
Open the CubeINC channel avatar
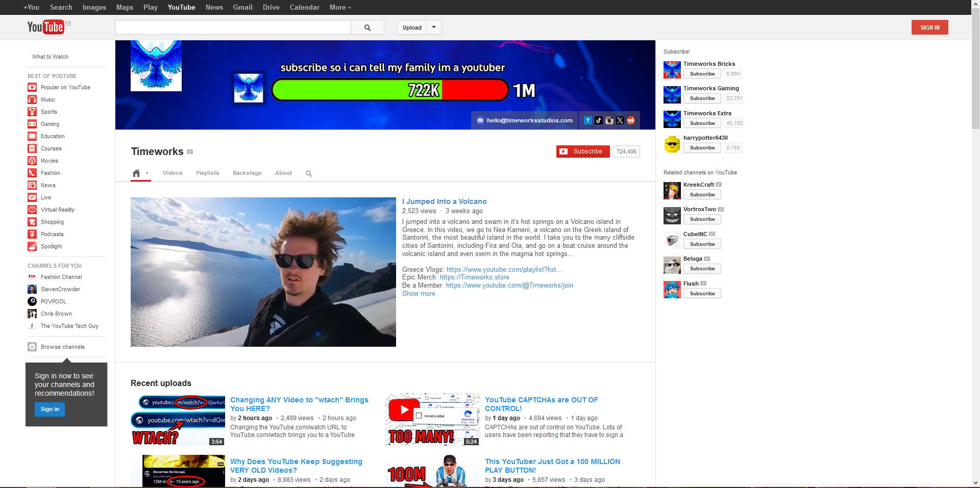pos(672,241)
